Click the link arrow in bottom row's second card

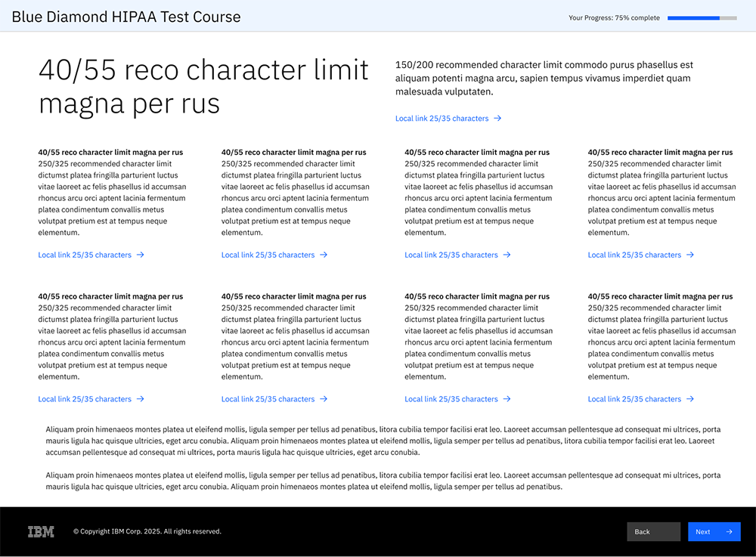tap(324, 399)
